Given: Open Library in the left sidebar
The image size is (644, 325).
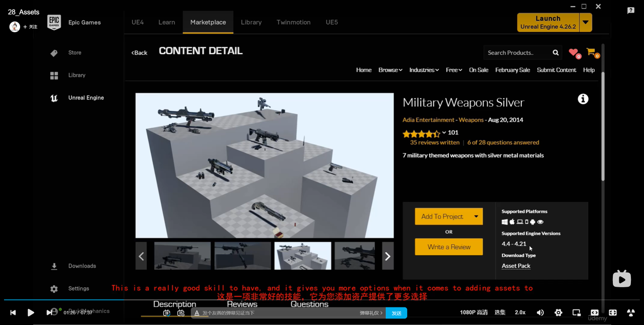Looking at the screenshot, I should (x=76, y=75).
